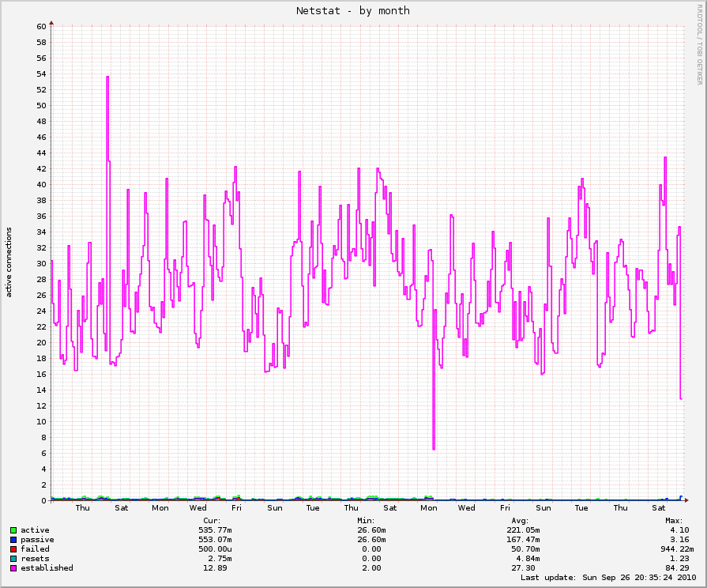The height and width of the screenshot is (588, 707).
Task: Click the y-axis tick label 6
Action: pos(43,453)
